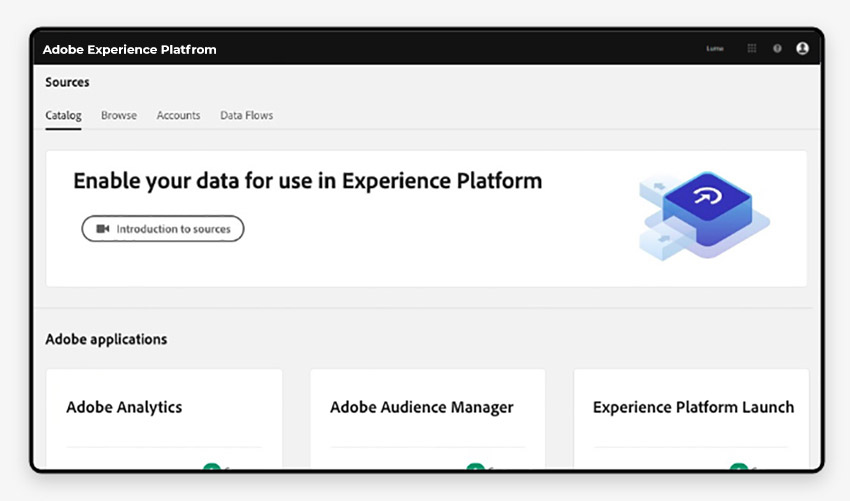Select the Adobe Audience Manager card
The image size is (850, 501).
(428, 418)
